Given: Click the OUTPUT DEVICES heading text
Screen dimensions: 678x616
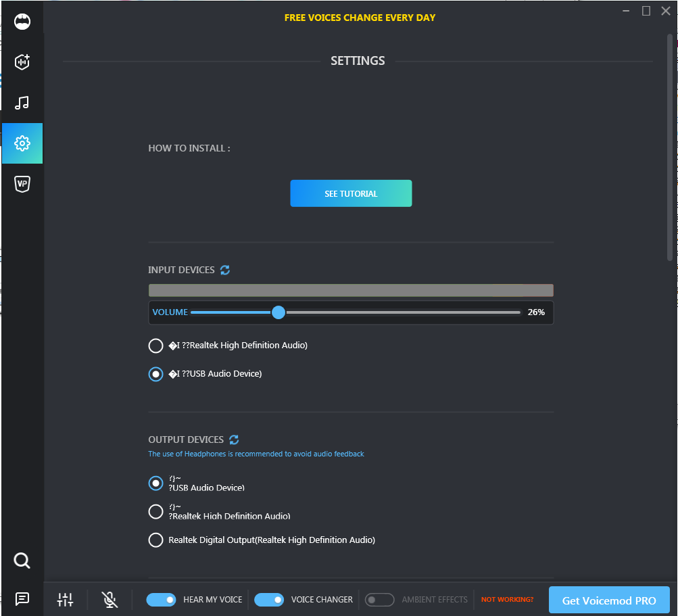Looking at the screenshot, I should [186, 440].
